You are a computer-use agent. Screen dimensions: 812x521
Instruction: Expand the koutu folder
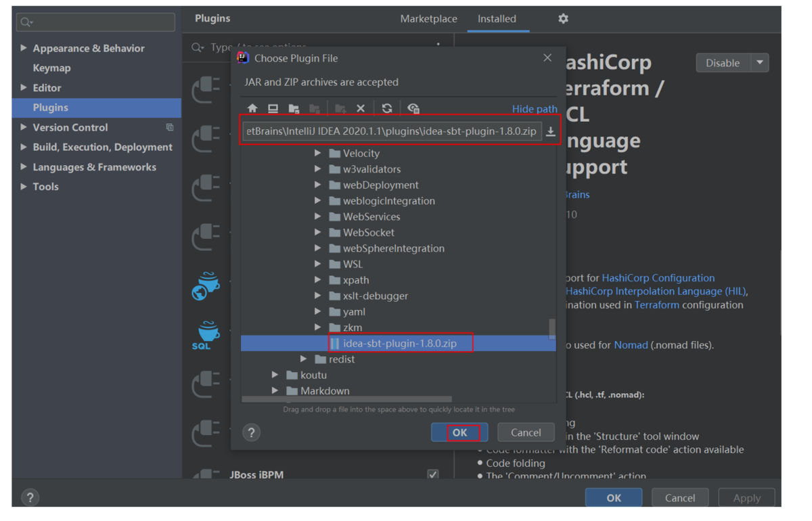(x=275, y=375)
